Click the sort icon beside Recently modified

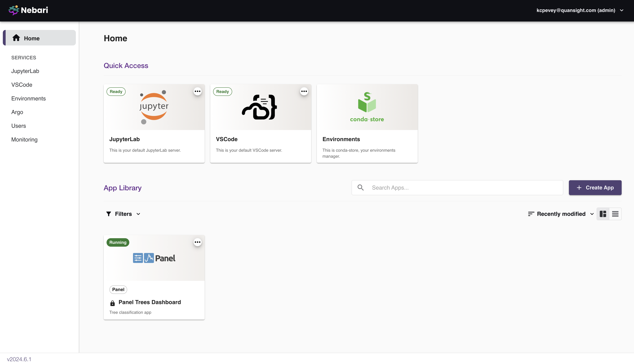(531, 214)
